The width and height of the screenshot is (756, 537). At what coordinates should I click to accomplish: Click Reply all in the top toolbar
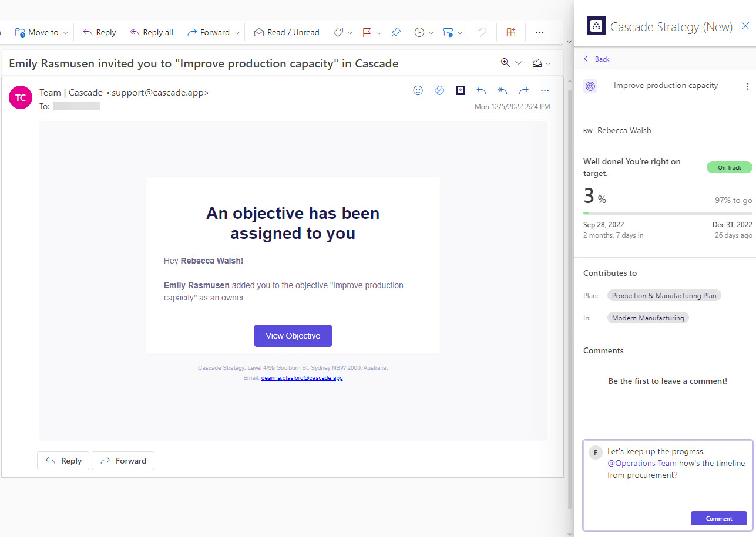(152, 32)
